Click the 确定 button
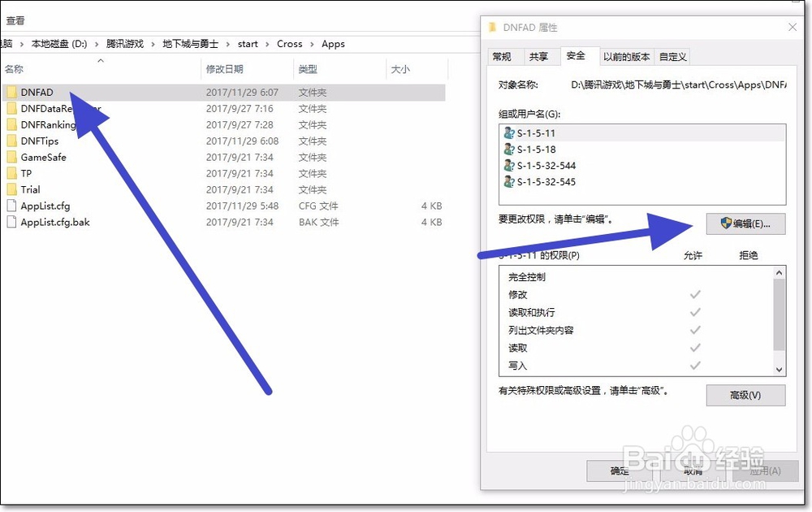The width and height of the screenshot is (812, 512). pos(620,471)
